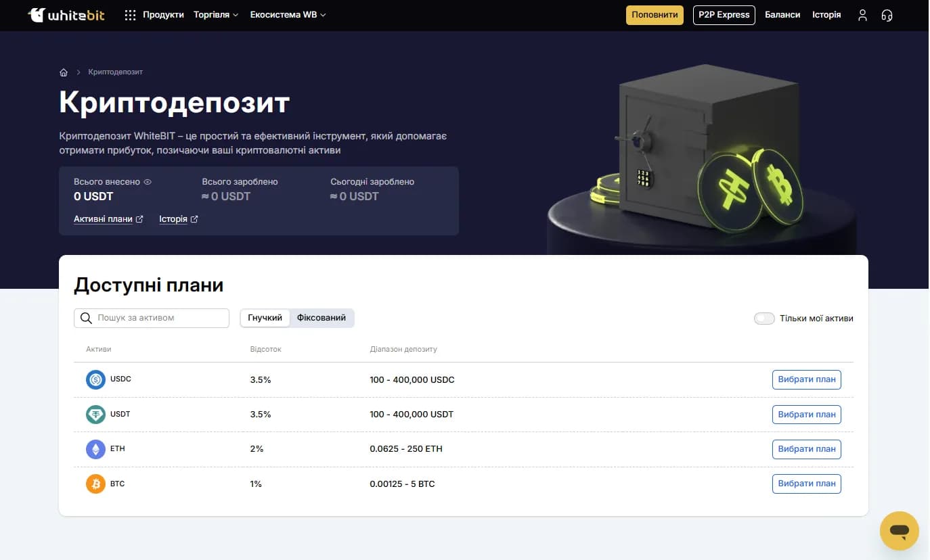Click the 2% rate in ETH row

257,449
